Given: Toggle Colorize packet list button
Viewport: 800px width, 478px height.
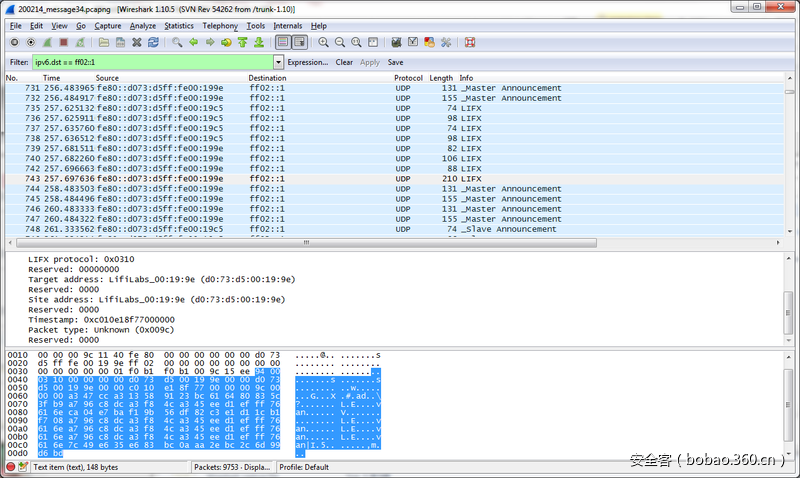Looking at the screenshot, I should pyautogui.click(x=283, y=43).
